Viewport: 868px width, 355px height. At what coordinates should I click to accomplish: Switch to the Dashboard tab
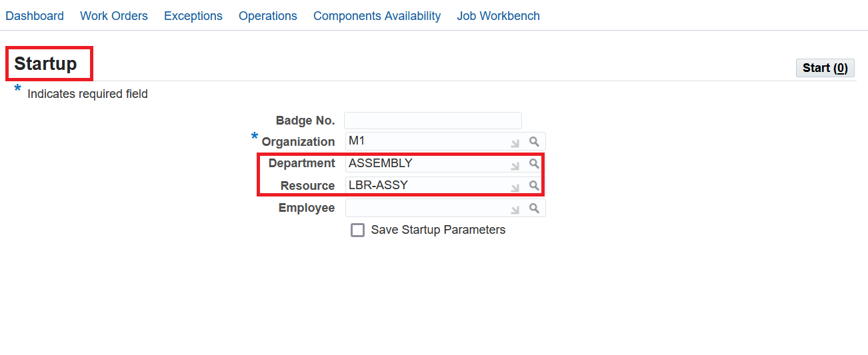[35, 16]
